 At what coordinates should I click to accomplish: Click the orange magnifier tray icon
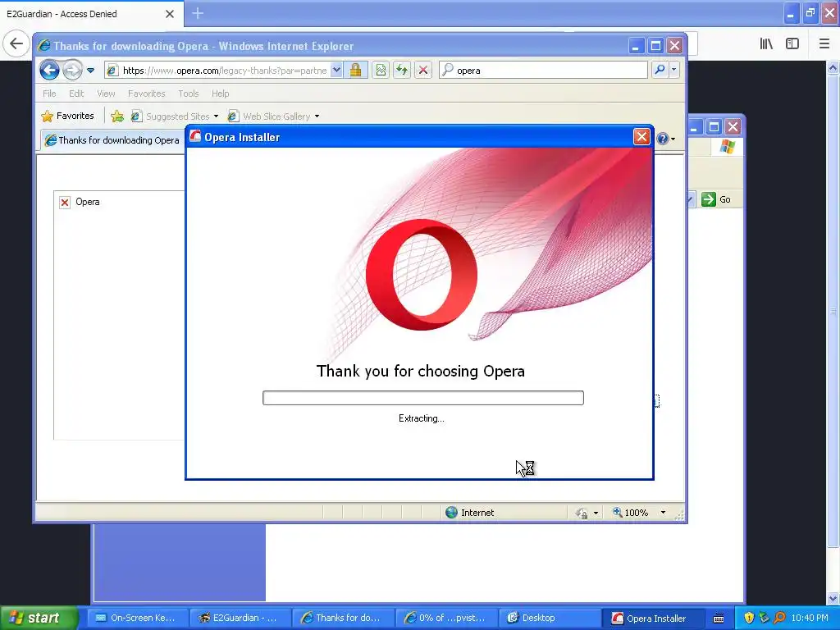click(779, 618)
